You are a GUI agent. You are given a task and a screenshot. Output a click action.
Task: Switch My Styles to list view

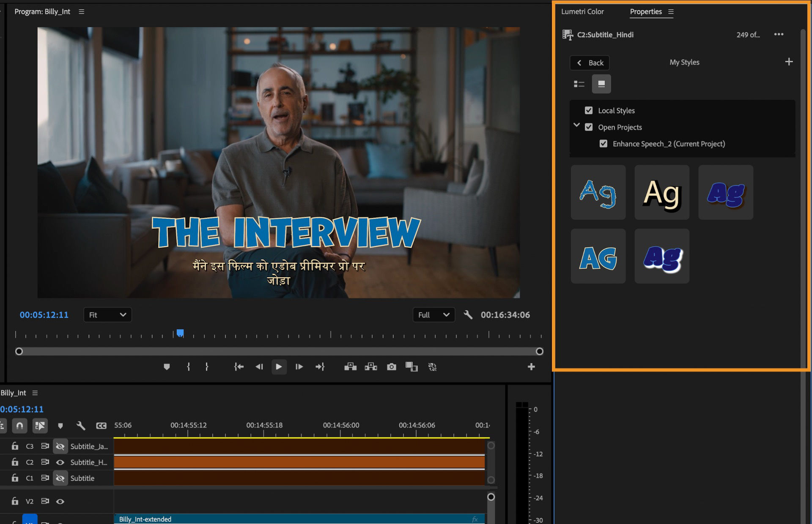[579, 84]
